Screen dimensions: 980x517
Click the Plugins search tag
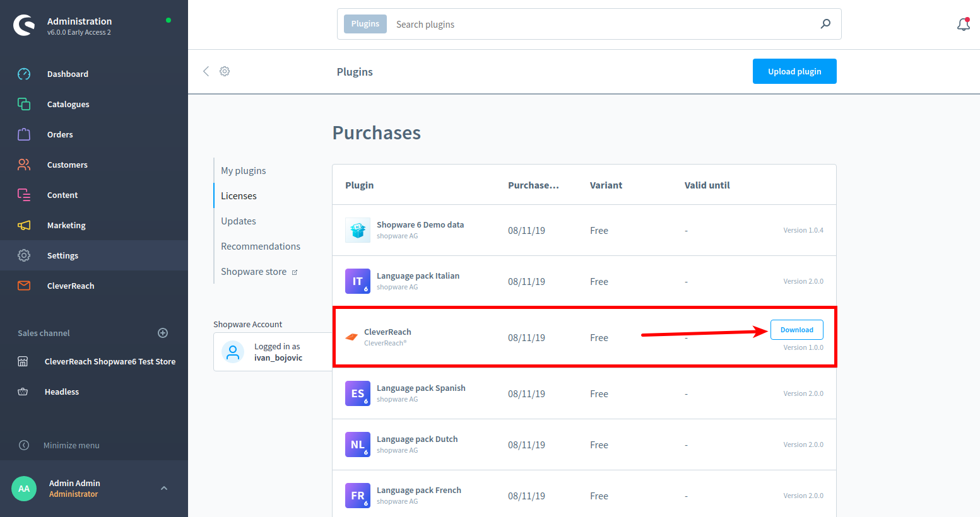click(x=365, y=24)
